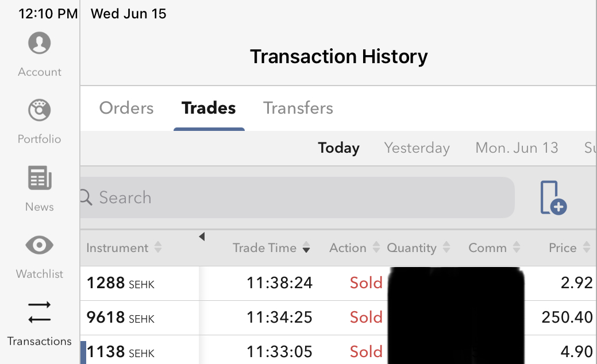Screen dimensions: 597x364
Task: Switch to the Transfers tab
Action: tap(298, 108)
